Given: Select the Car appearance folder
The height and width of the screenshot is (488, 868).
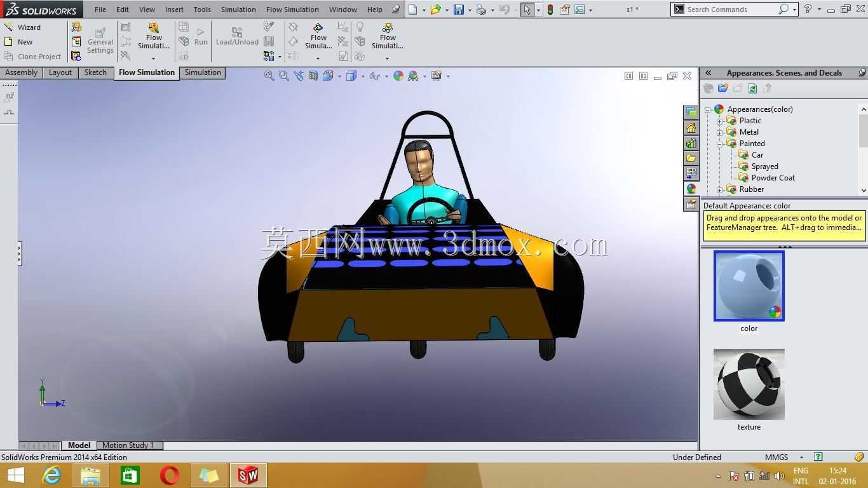Looking at the screenshot, I should coord(757,155).
